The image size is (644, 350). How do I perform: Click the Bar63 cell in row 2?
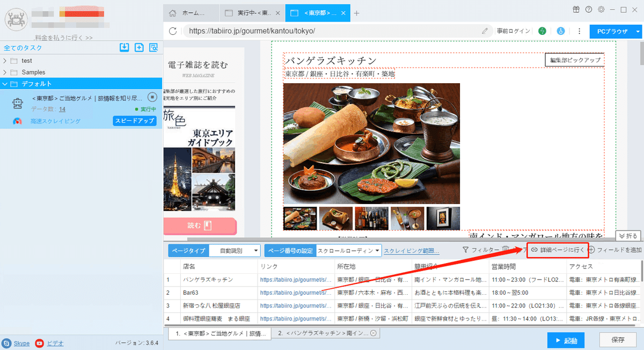218,293
